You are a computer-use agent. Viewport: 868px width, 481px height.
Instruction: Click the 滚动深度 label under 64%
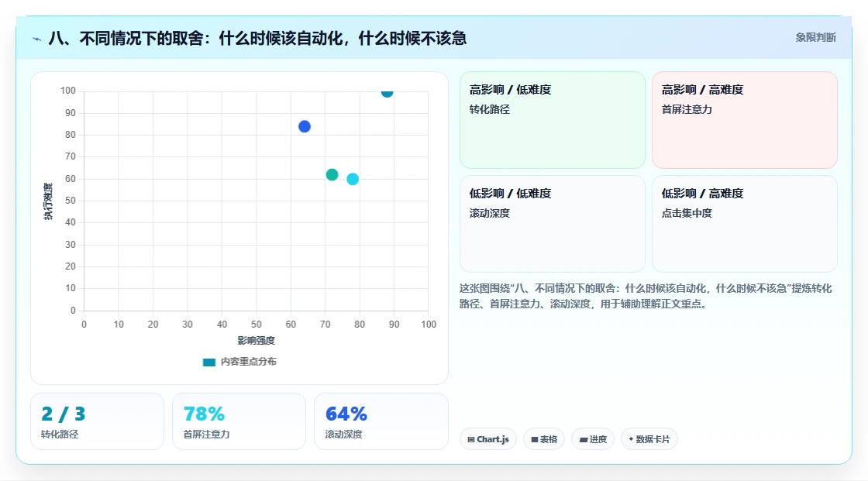[344, 435]
